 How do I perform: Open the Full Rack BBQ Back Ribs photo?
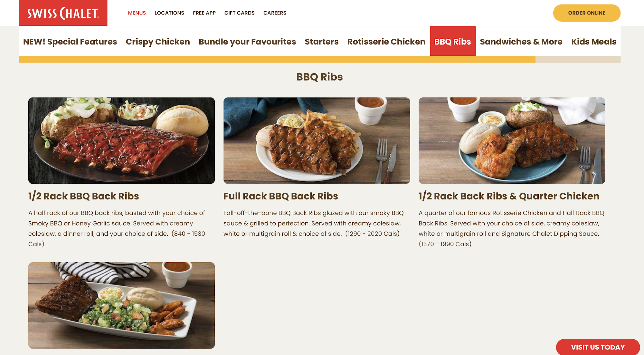click(317, 140)
